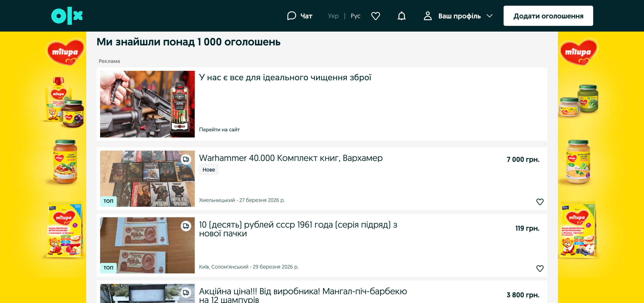This screenshot has height=303, width=644.
Task: Switch language to Рус
Action: pyautogui.click(x=355, y=16)
